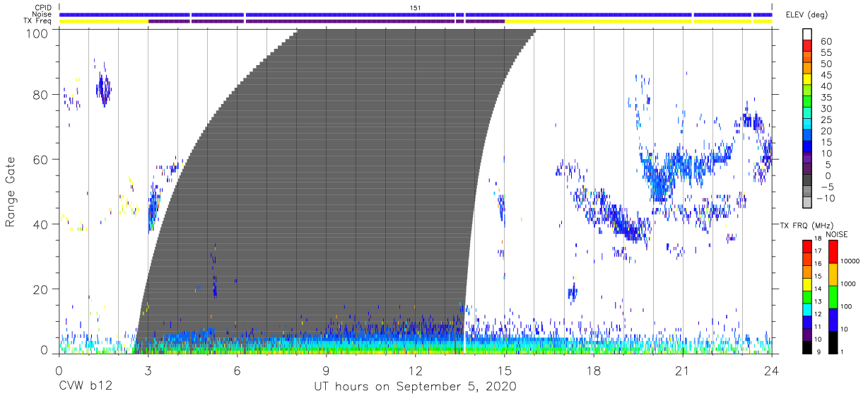Click UT hours axis tick label 9

tap(326, 370)
